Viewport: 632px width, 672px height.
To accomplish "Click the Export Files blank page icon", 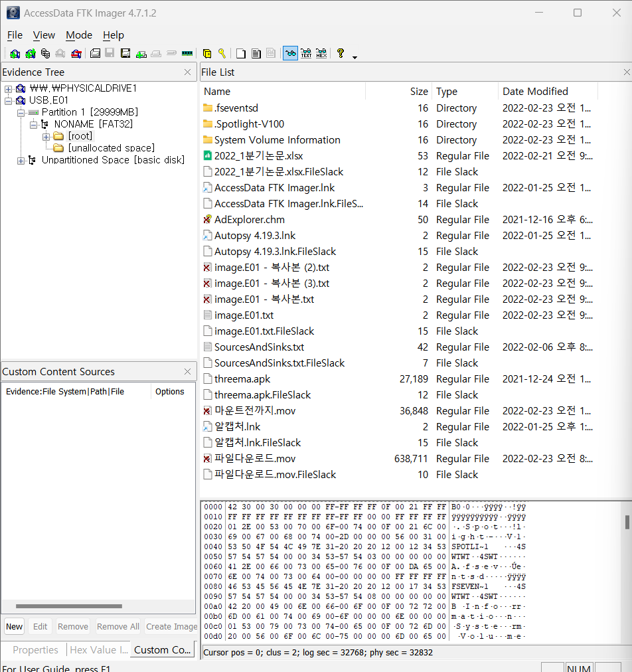I will [x=241, y=53].
